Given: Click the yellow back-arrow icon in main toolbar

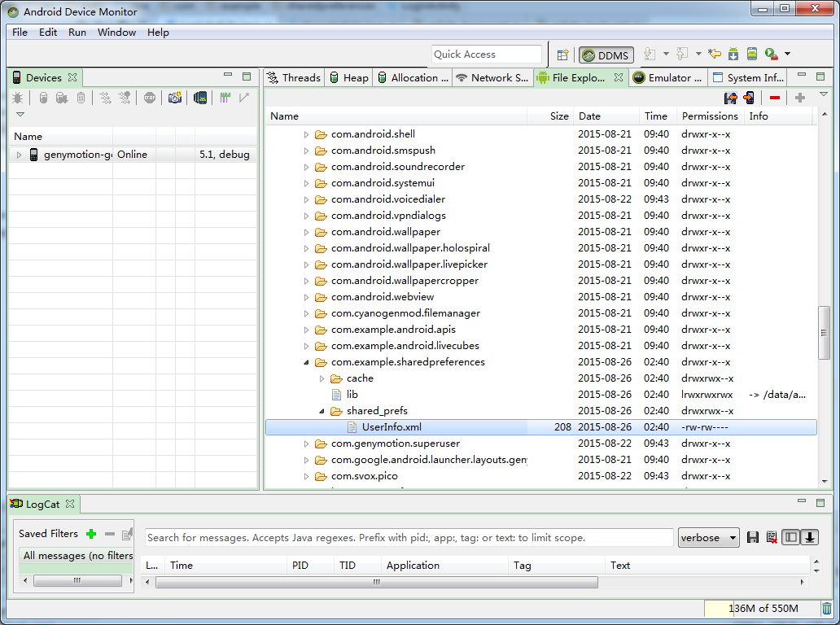Looking at the screenshot, I should tap(714, 54).
